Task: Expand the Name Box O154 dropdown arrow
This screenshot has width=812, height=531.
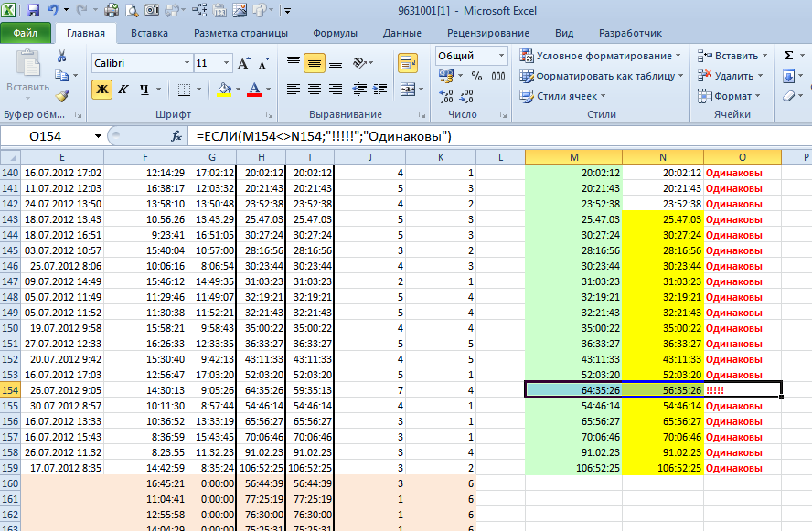Action: coord(98,136)
